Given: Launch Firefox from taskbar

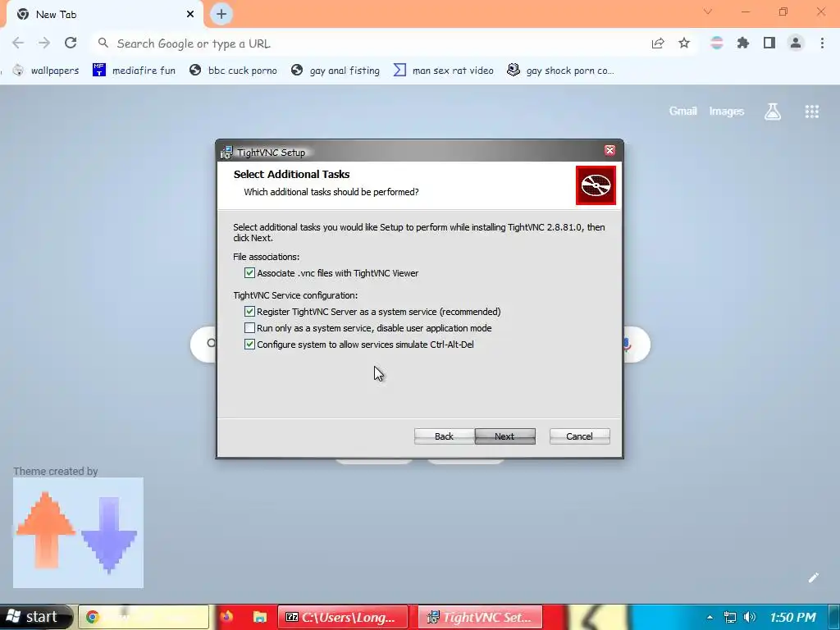Looking at the screenshot, I should click(227, 617).
